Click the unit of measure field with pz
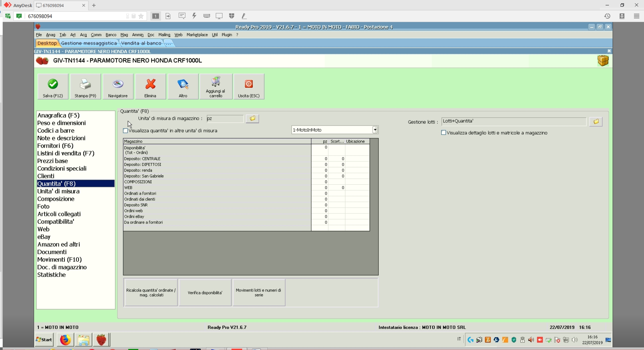This screenshot has height=350, width=644. tap(225, 119)
